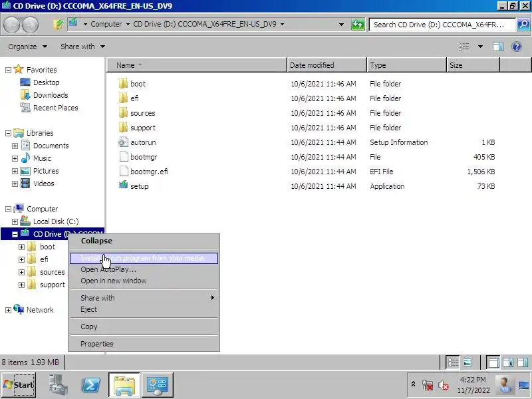
Task: Show the preview pane icon in toolbar
Action: [x=497, y=47]
